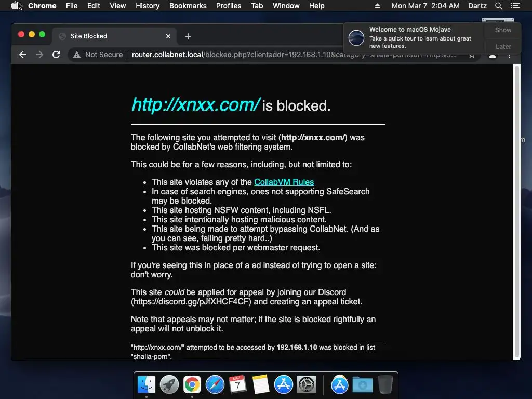Open App Store icon beside Notes

coord(283,385)
